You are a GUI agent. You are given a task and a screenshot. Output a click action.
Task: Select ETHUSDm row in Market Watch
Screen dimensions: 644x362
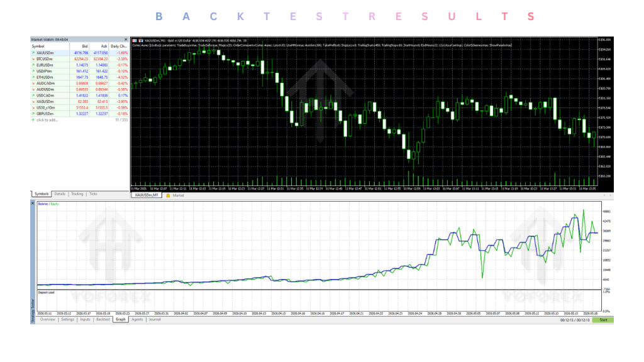coord(79,77)
